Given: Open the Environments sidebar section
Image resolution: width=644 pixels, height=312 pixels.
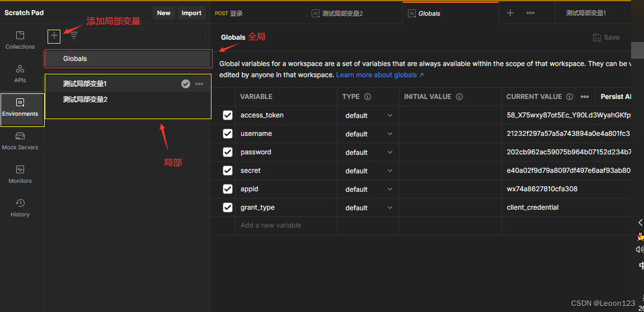Looking at the screenshot, I should (20, 107).
